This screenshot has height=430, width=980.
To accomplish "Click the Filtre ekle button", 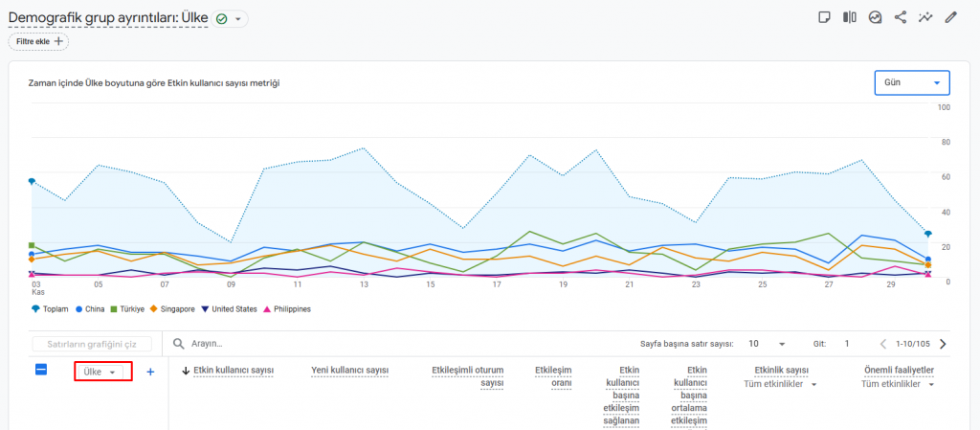I will click(38, 41).
